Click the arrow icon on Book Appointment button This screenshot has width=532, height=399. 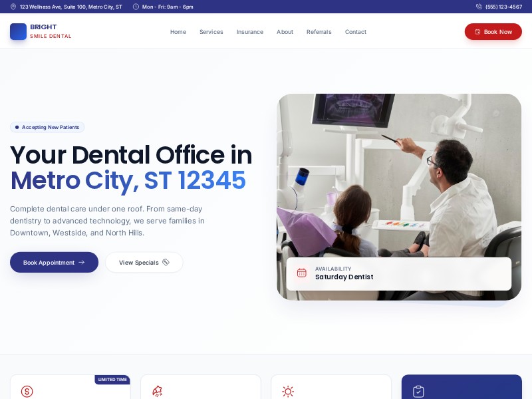point(81,262)
